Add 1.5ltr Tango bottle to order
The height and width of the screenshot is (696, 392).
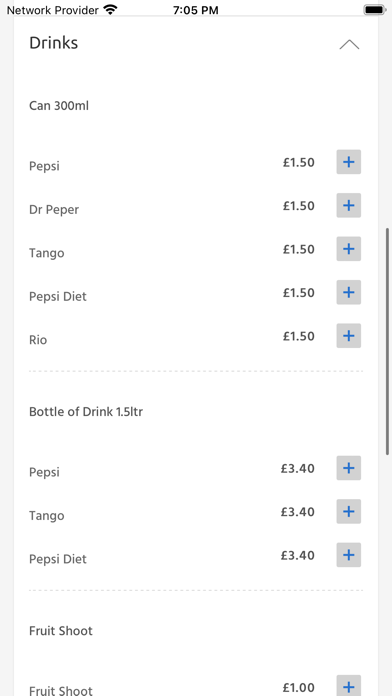tap(348, 512)
